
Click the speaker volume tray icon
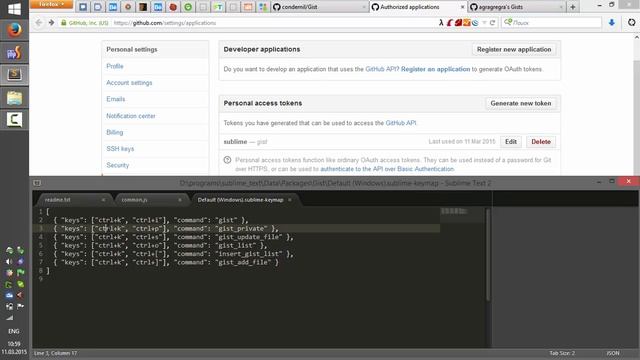(9, 262)
